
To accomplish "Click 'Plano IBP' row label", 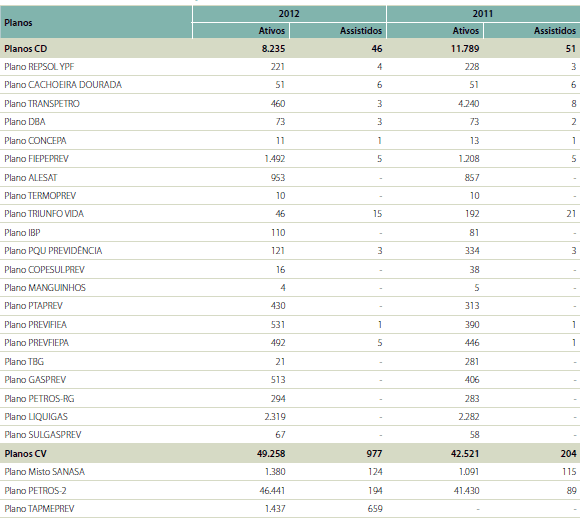I will 22,233.
